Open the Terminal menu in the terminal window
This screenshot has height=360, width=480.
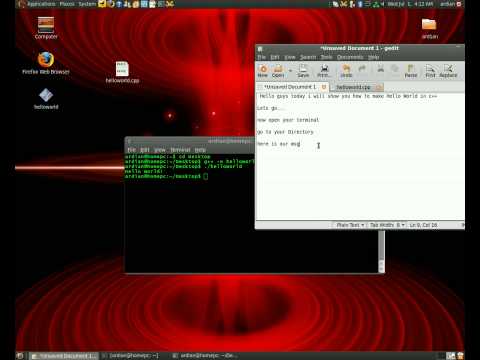[x=180, y=150]
